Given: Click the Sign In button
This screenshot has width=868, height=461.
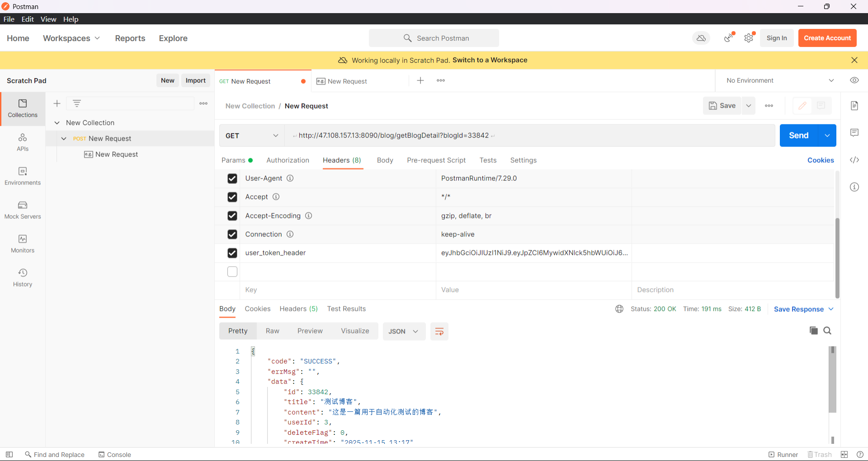Looking at the screenshot, I should pyautogui.click(x=777, y=38).
